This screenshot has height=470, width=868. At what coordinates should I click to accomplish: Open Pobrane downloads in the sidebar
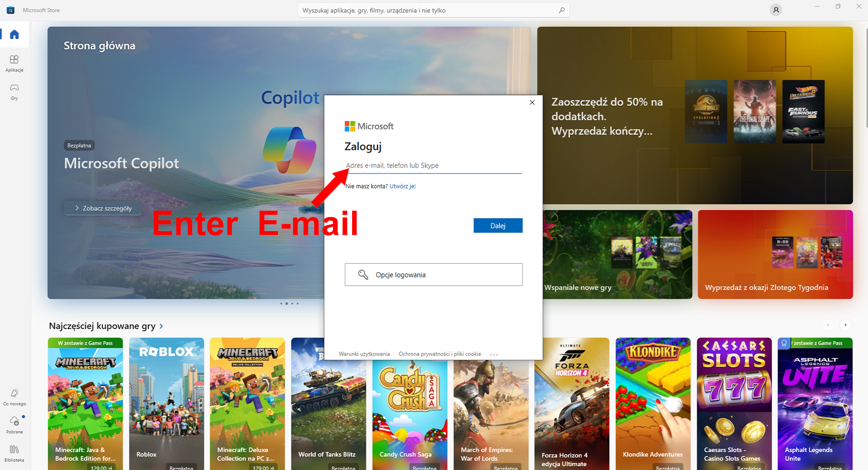pos(15,425)
